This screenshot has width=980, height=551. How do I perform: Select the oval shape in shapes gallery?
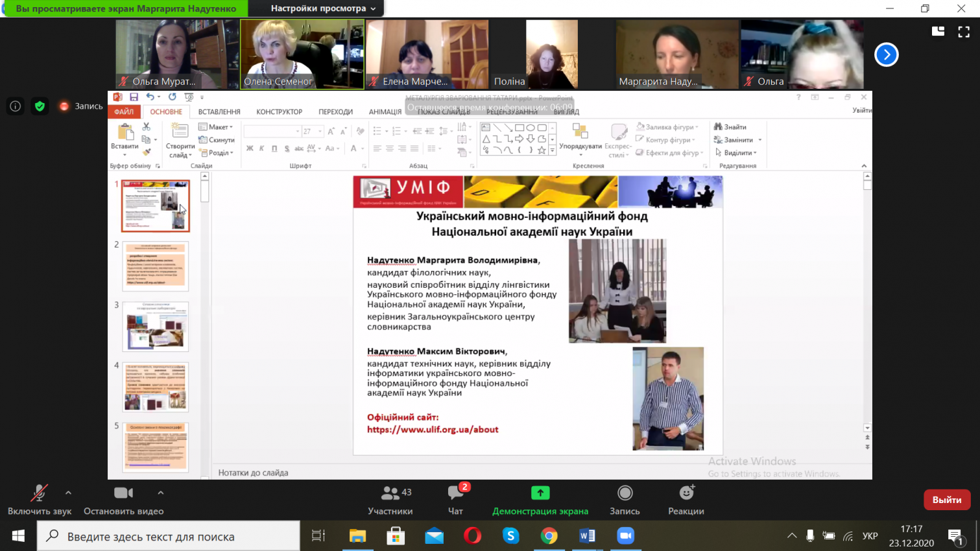pos(531,128)
